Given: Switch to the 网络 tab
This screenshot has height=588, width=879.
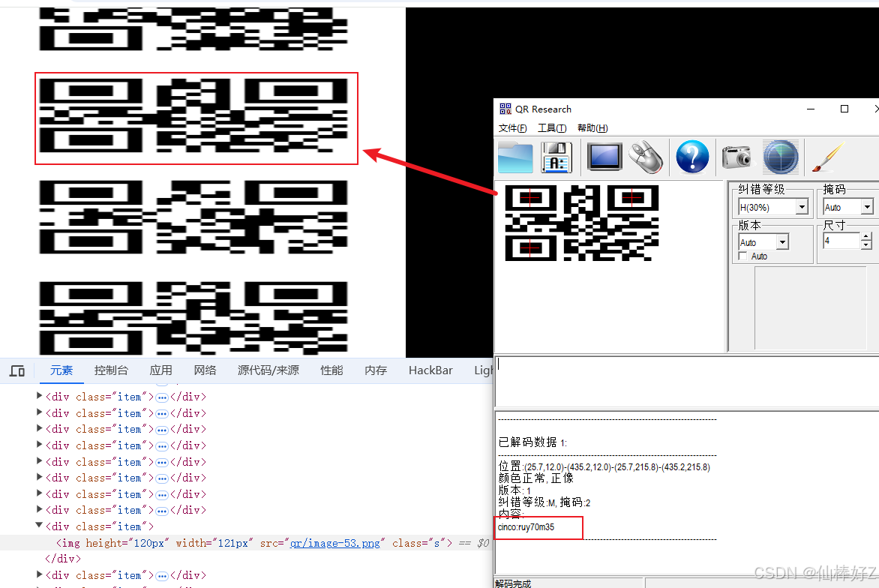Looking at the screenshot, I should 205,370.
